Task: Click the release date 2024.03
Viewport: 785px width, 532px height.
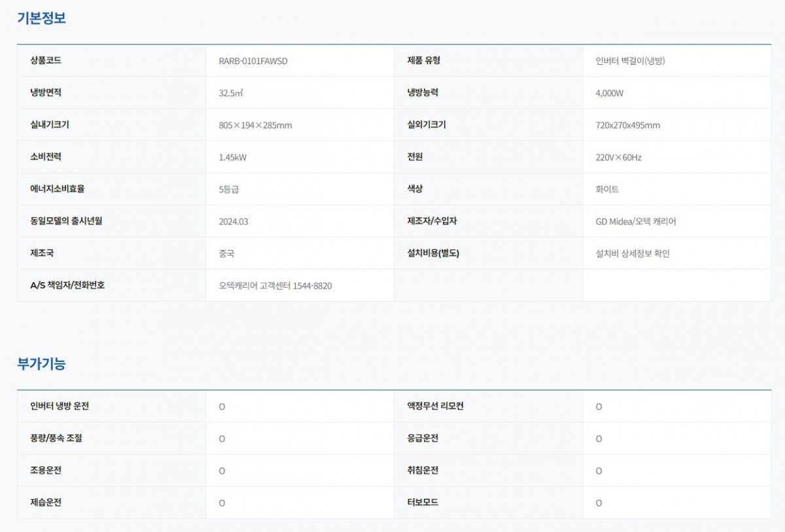Action: click(234, 222)
